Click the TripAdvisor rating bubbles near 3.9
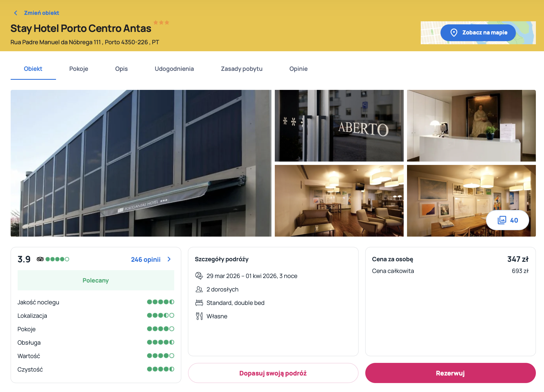 tap(57, 259)
